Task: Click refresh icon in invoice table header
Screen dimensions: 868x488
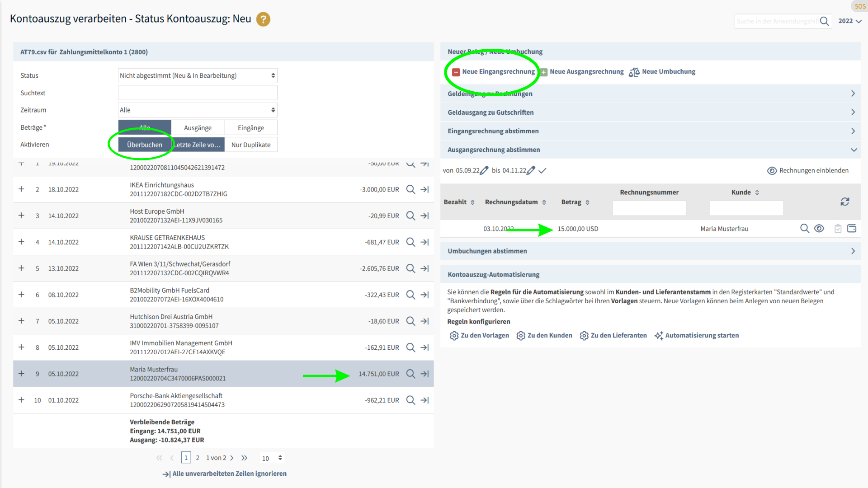Action: (x=844, y=202)
